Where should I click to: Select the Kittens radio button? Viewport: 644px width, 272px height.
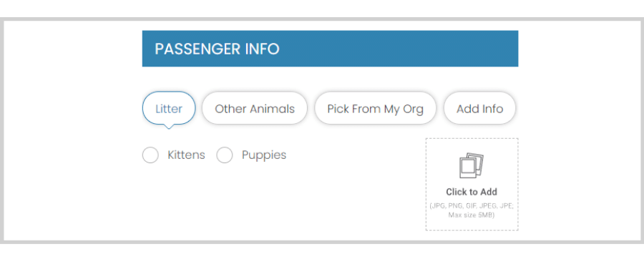click(150, 155)
